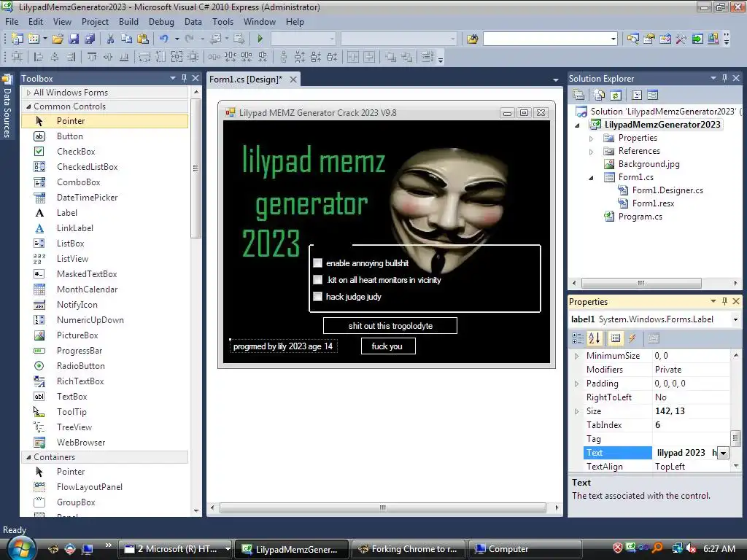The image size is (747, 560).
Task: Click the Center Horizontally layout icon
Action: pyautogui.click(x=353, y=57)
